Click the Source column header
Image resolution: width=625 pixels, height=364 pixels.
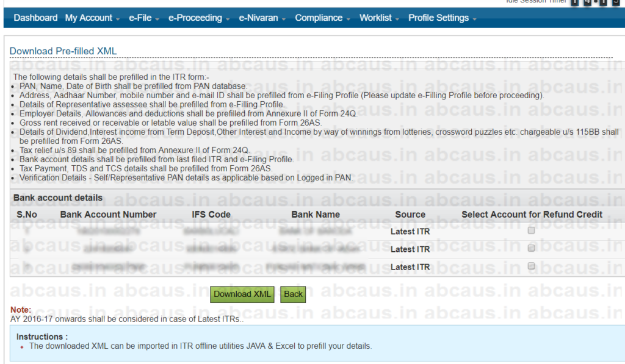pos(410,215)
